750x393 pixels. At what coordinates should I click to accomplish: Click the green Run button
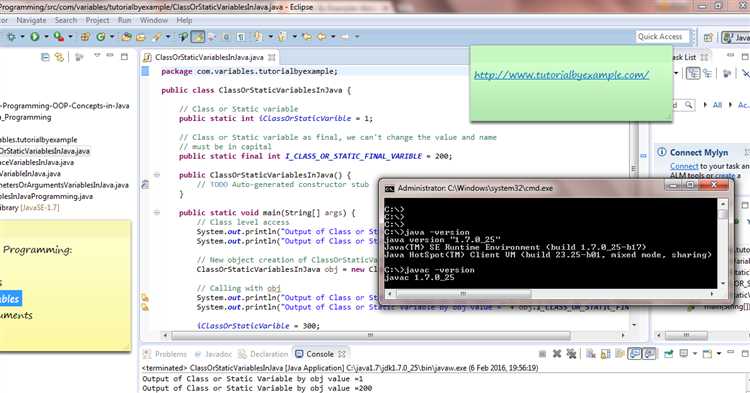point(34,37)
